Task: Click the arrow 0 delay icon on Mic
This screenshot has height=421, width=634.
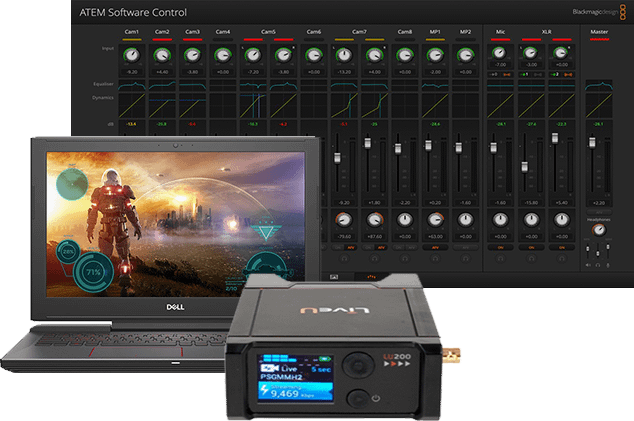Action: pos(494,74)
